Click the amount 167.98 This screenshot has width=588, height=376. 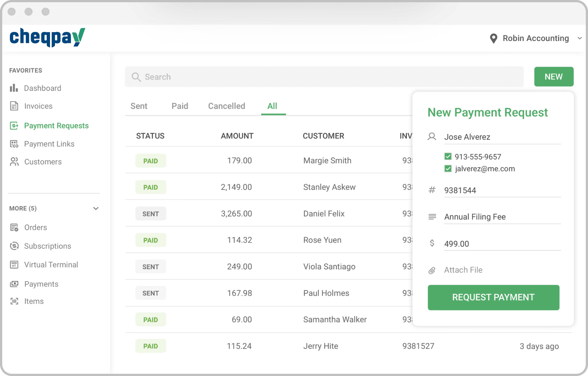[240, 293]
